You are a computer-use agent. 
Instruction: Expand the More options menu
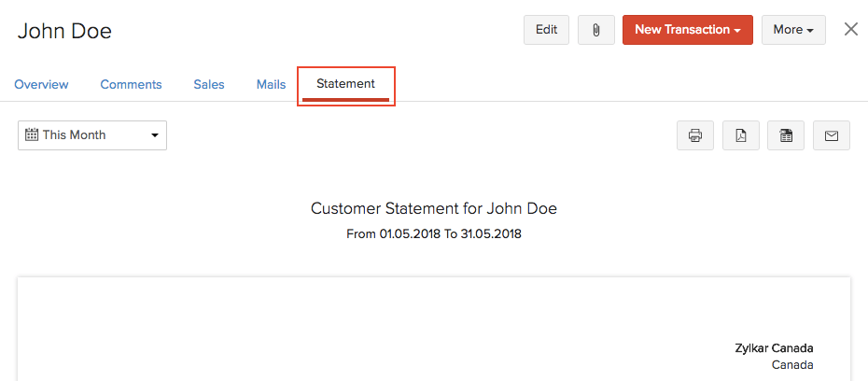click(x=793, y=30)
